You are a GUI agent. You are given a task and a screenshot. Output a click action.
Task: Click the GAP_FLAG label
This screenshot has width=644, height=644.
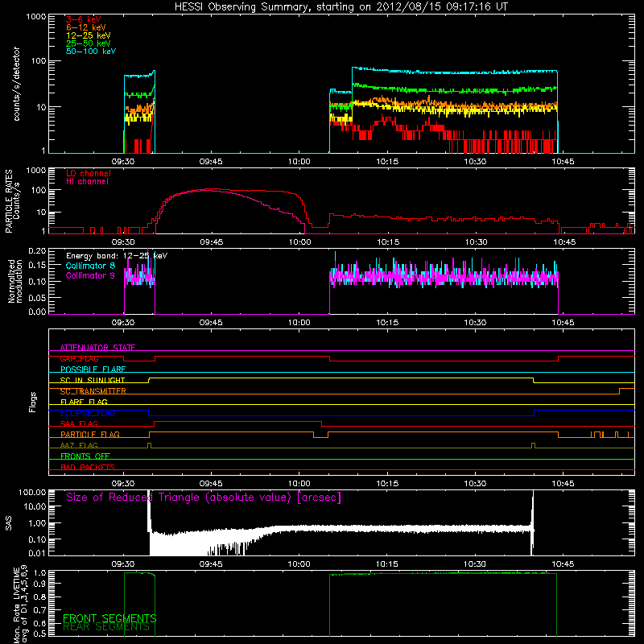click(79, 358)
